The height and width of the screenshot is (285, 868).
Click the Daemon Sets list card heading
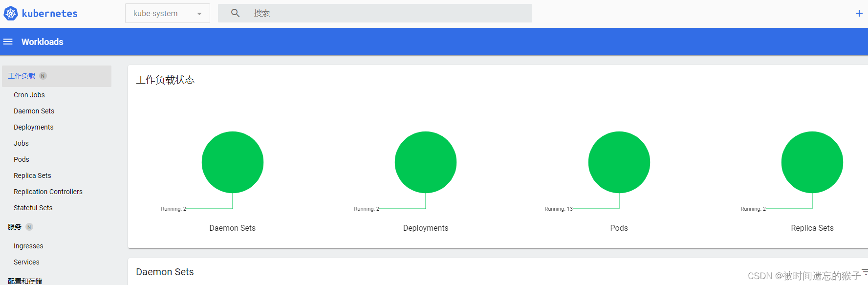pos(165,272)
